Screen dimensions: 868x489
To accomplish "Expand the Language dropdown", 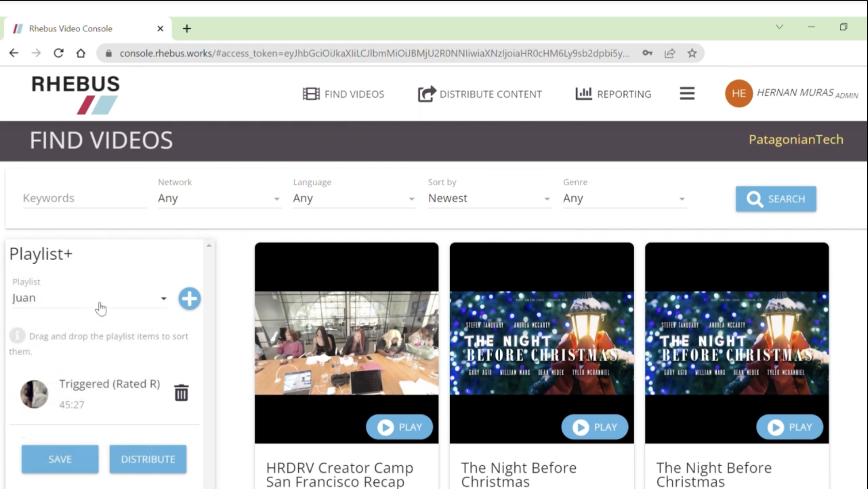I will 354,198.
